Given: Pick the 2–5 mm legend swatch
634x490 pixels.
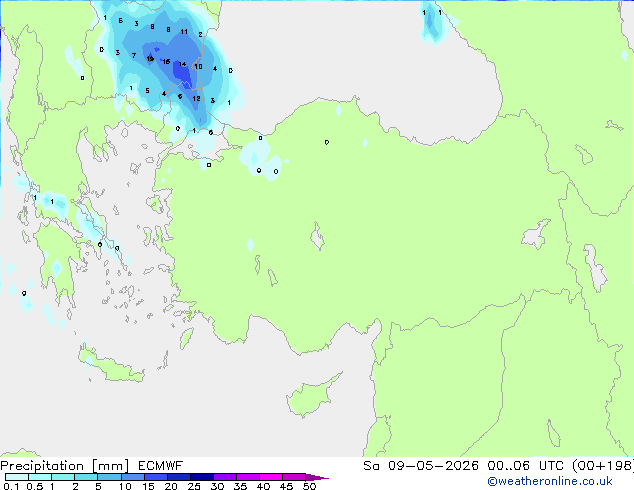Looking at the screenshot, I should coord(86,477).
